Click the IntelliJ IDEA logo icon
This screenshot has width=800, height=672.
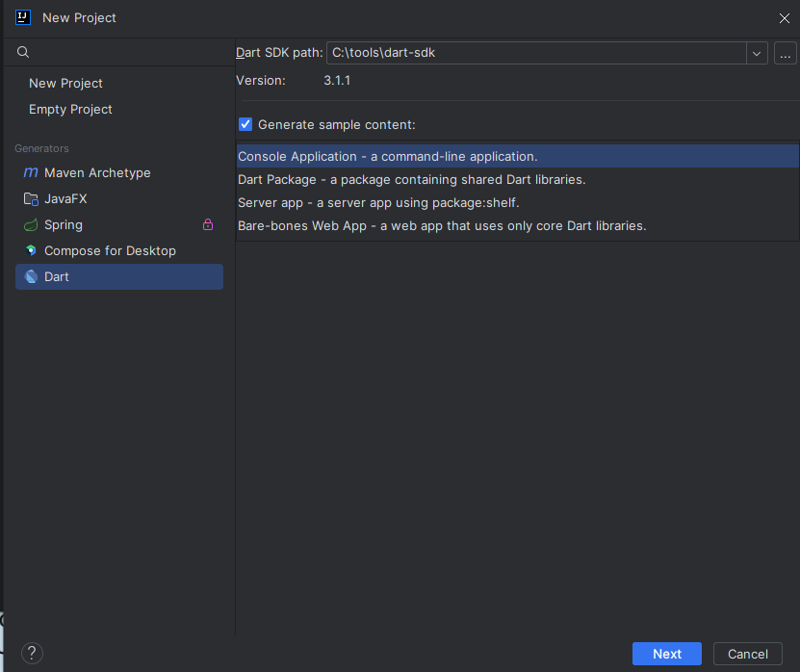pyautogui.click(x=23, y=17)
